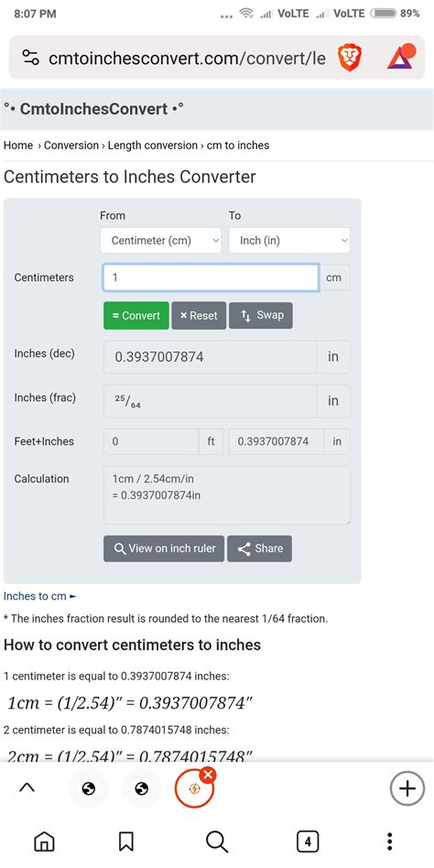Open the tab switcher showing 4 tabs
Screen dimensions: 434x868
[308, 842]
